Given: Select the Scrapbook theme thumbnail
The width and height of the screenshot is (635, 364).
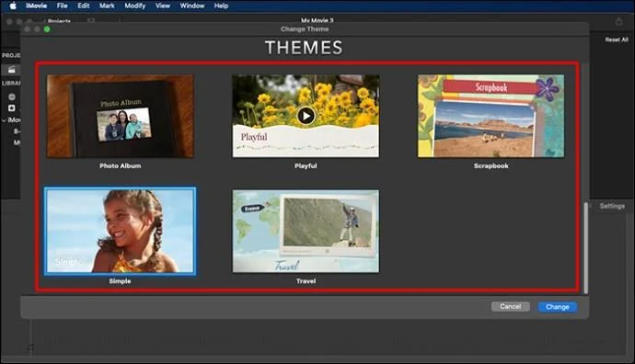Looking at the screenshot, I should (x=491, y=116).
